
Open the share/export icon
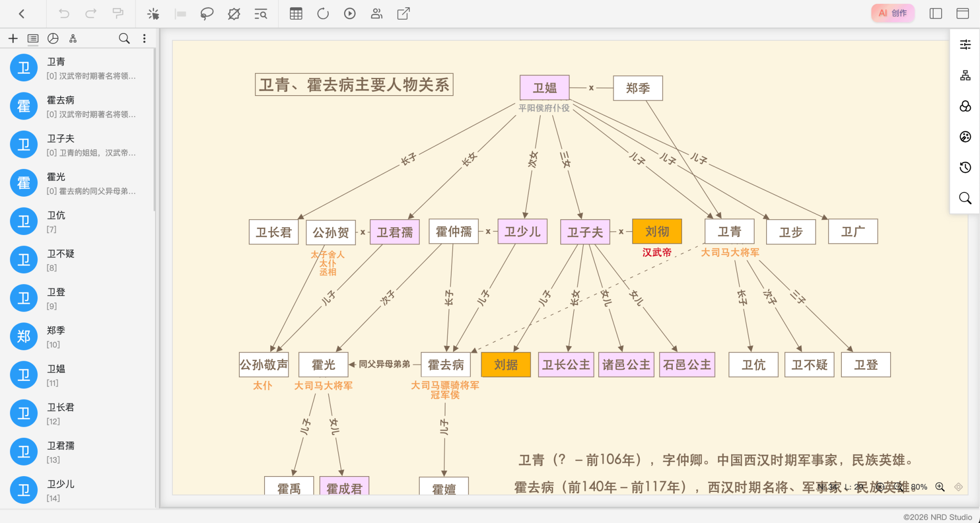coord(403,14)
